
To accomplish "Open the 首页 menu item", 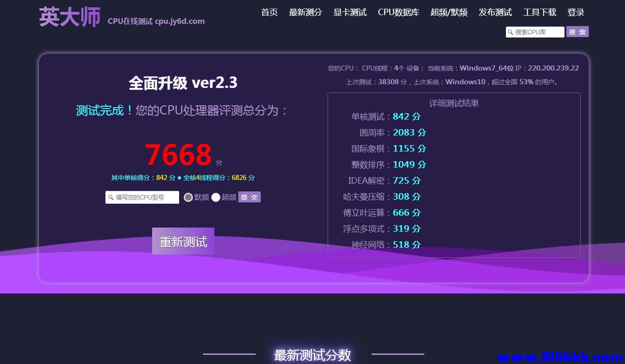I will 269,12.
